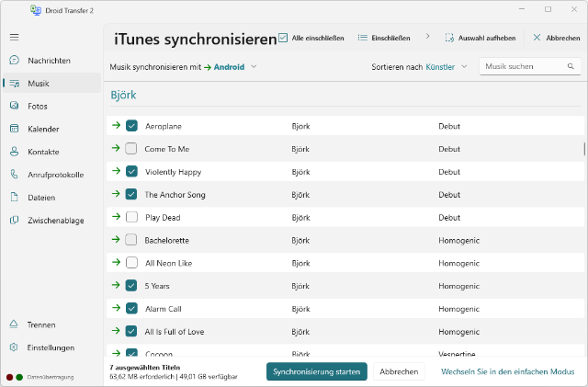
Task: Click the Einstellungen gear icon
Action: pos(14,347)
